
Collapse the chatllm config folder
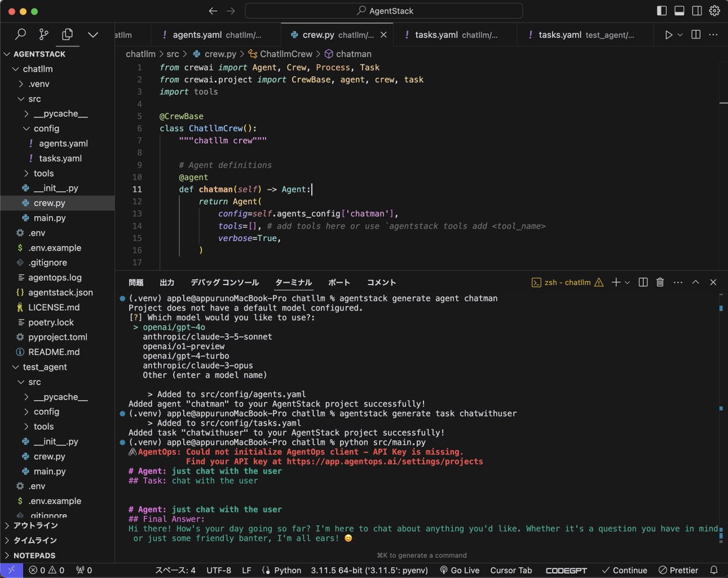click(46, 129)
